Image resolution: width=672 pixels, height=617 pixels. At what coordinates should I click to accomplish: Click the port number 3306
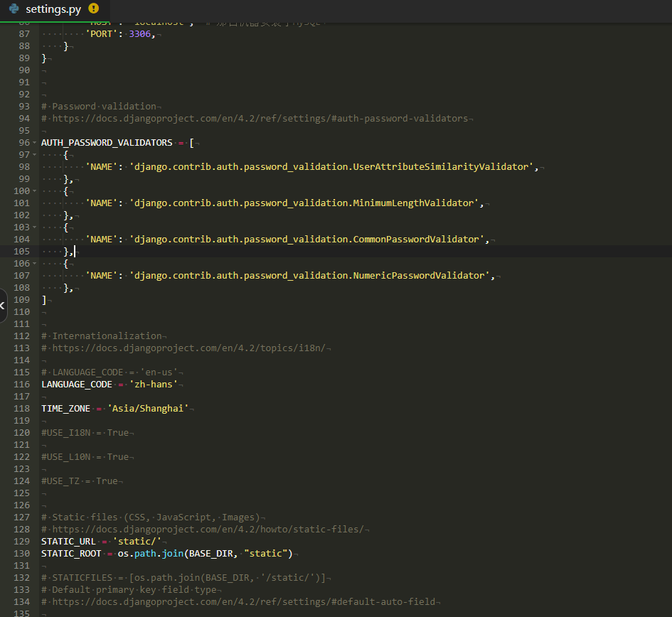(139, 34)
